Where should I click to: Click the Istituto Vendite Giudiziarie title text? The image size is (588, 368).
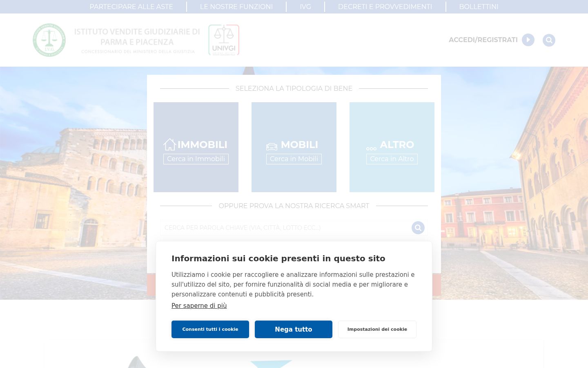[x=137, y=37]
